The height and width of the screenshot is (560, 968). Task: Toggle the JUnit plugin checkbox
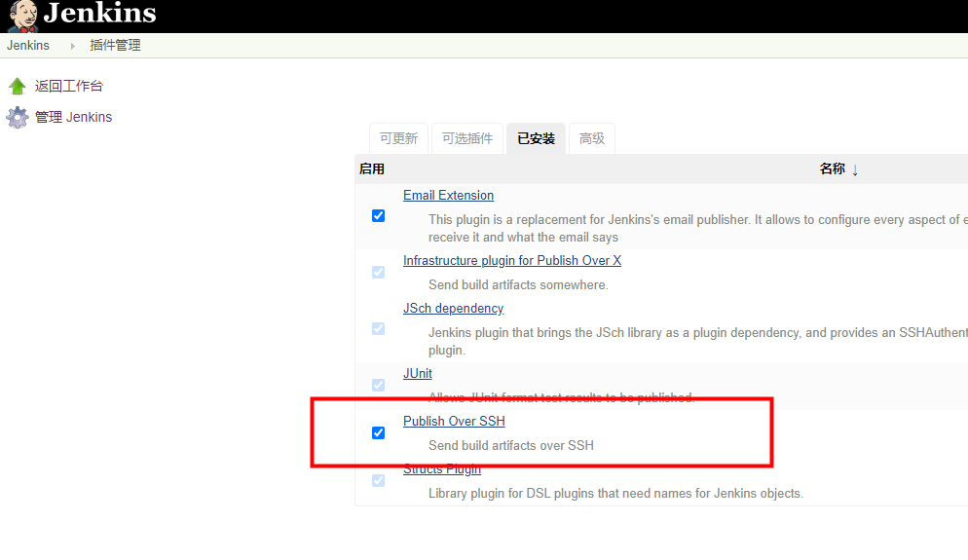(379, 386)
